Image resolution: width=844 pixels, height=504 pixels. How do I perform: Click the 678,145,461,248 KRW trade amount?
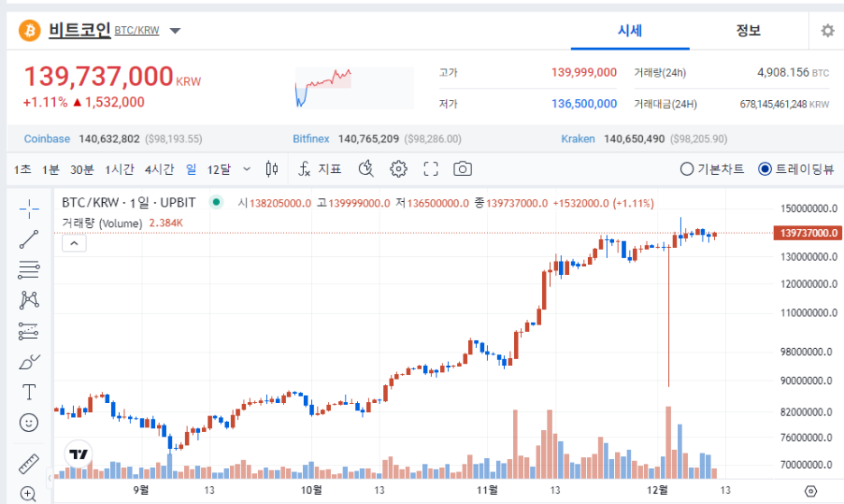(x=784, y=104)
